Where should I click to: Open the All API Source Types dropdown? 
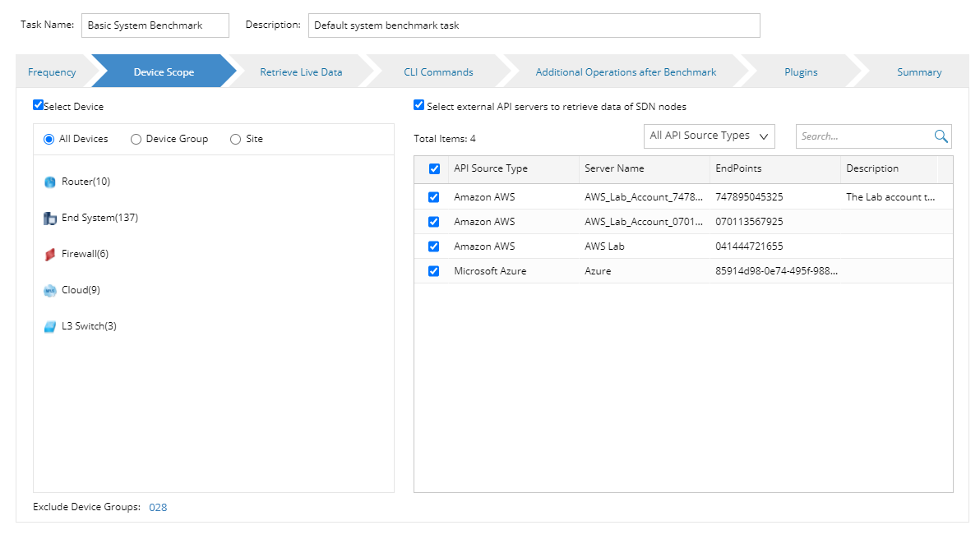709,136
